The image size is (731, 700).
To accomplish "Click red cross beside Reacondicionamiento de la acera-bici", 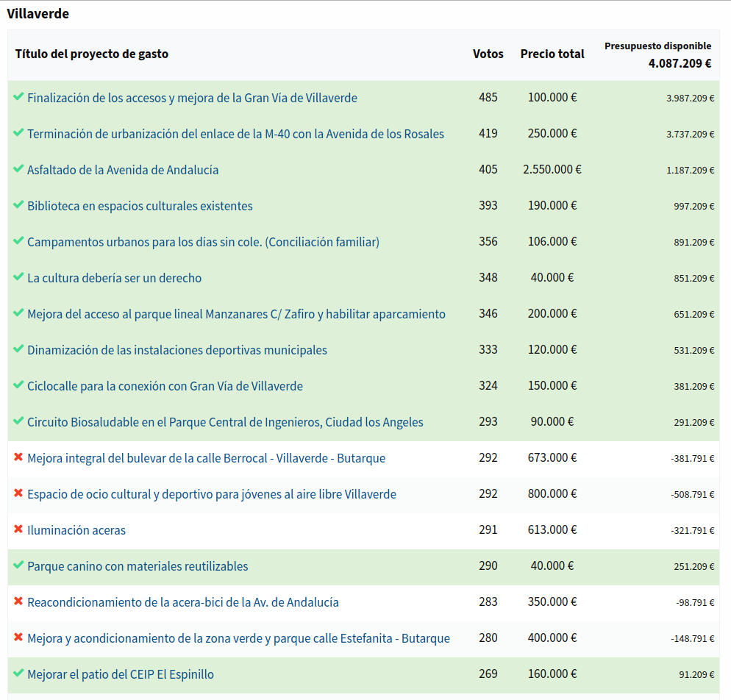I will pos(18,601).
